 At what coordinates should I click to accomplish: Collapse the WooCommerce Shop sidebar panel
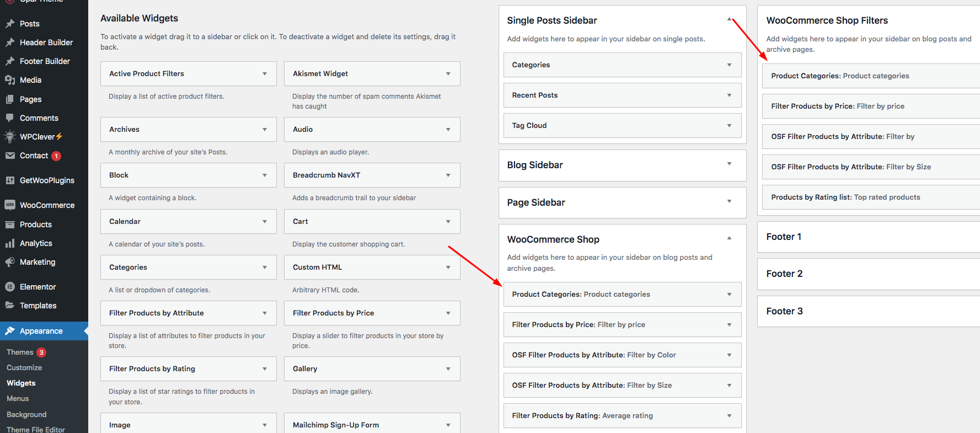(729, 238)
